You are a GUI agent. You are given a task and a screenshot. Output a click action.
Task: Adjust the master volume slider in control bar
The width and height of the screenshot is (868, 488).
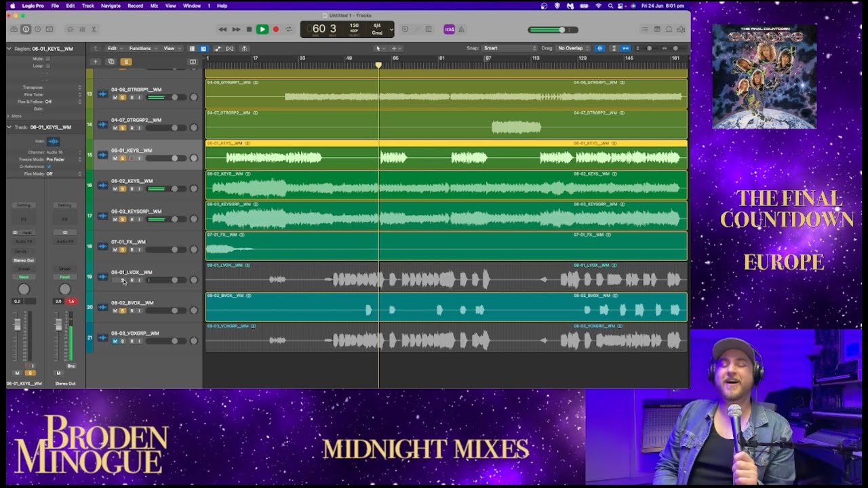coord(553,30)
